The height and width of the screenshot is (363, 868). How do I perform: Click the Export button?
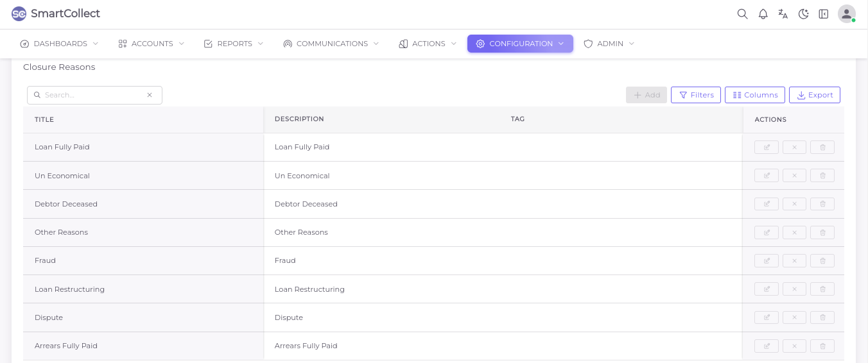click(814, 95)
